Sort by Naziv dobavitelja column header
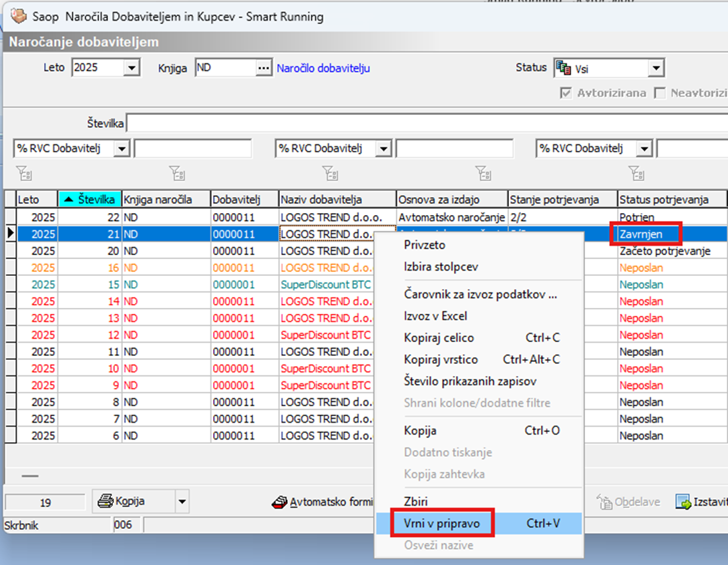 337,200
